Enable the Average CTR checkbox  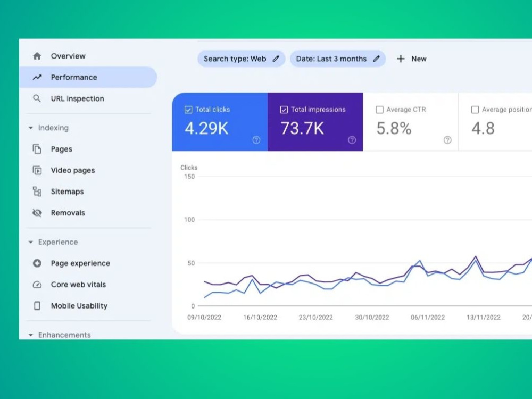380,110
